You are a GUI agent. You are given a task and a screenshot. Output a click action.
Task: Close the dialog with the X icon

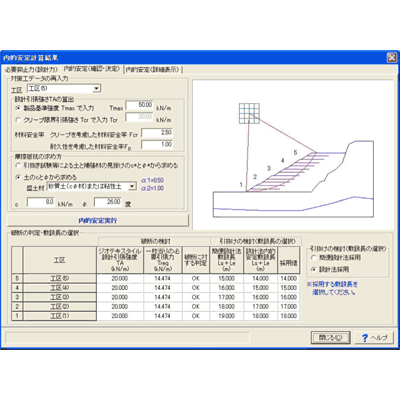click(x=392, y=58)
